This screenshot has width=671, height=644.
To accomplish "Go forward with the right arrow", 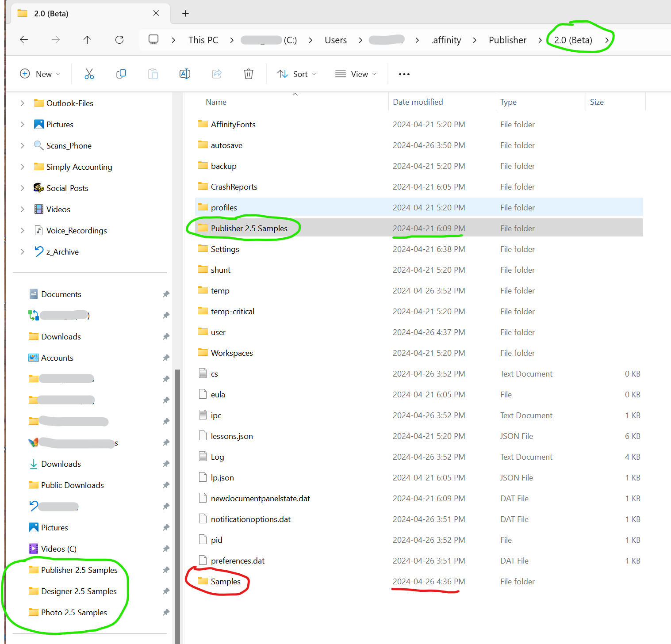I will [56, 40].
